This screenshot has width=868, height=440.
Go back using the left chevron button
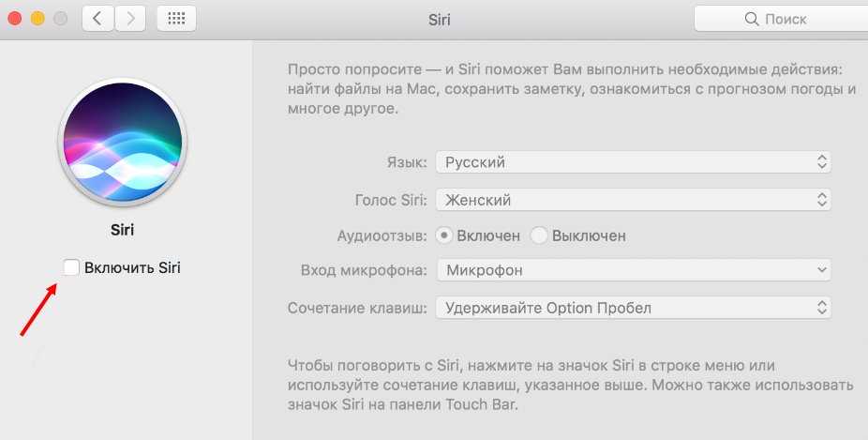pos(98,18)
